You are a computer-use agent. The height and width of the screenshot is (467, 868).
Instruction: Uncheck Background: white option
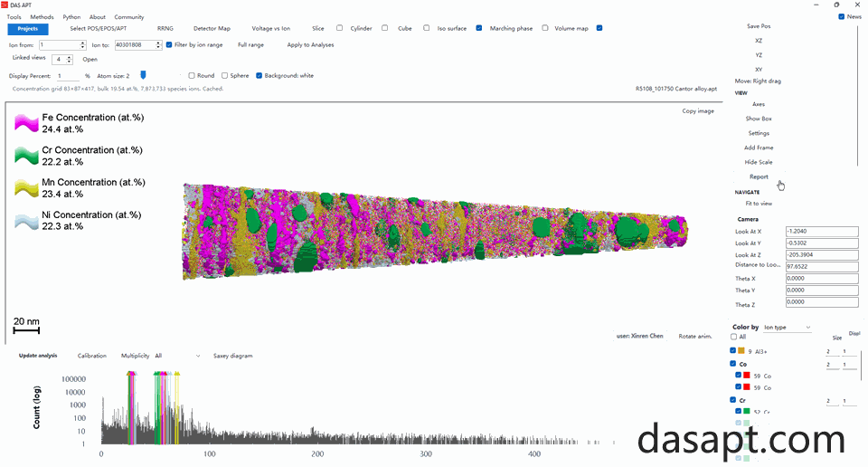[x=259, y=75]
